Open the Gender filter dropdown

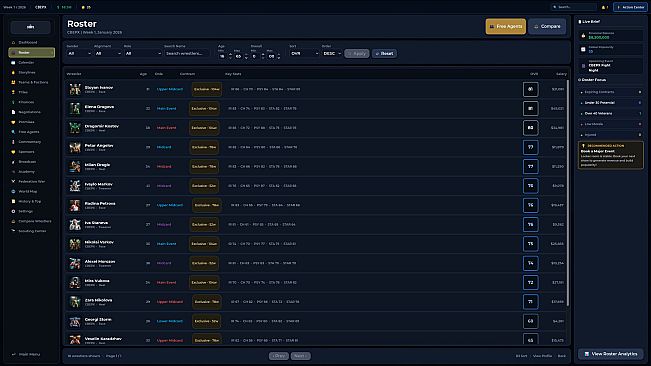pos(79,54)
